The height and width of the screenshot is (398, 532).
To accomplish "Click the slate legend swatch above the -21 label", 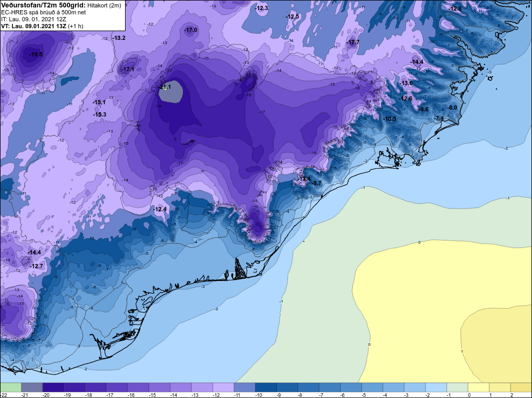I will pos(32,387).
